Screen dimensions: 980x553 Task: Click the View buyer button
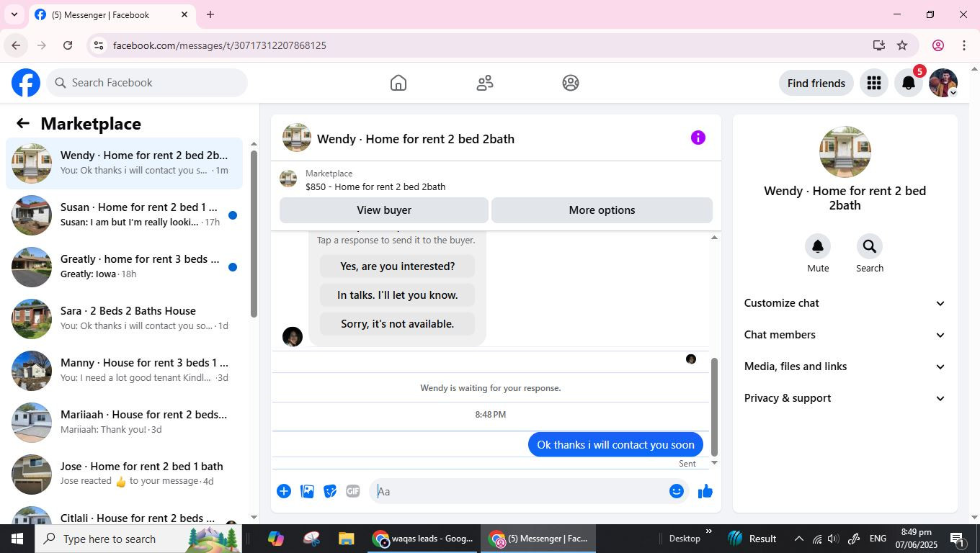point(384,210)
